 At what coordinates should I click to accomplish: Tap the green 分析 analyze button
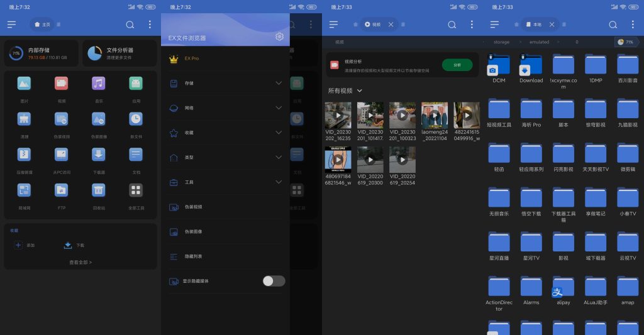pos(457,65)
